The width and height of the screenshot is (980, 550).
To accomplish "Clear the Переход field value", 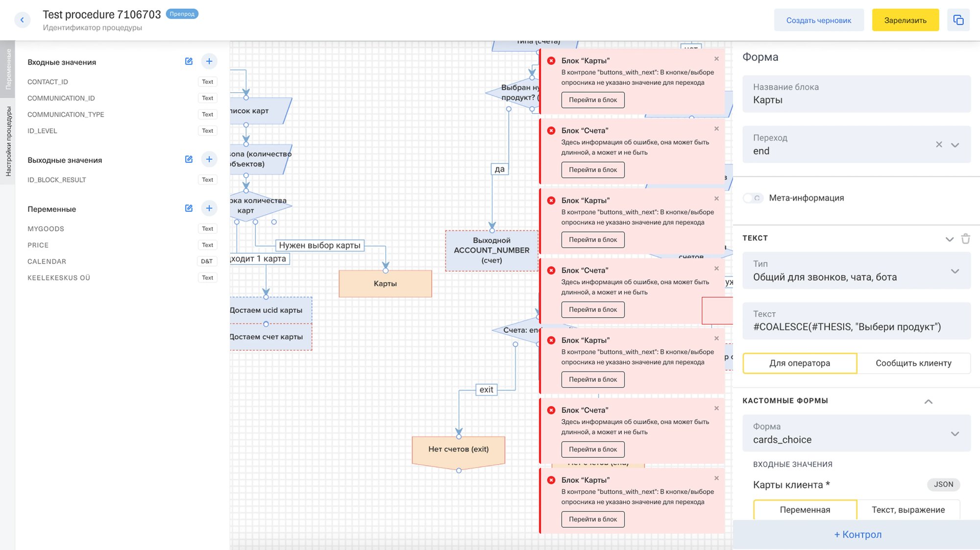I will tap(939, 145).
